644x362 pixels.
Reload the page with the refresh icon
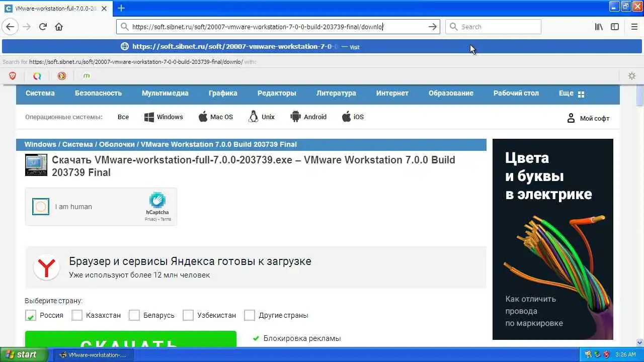43,27
